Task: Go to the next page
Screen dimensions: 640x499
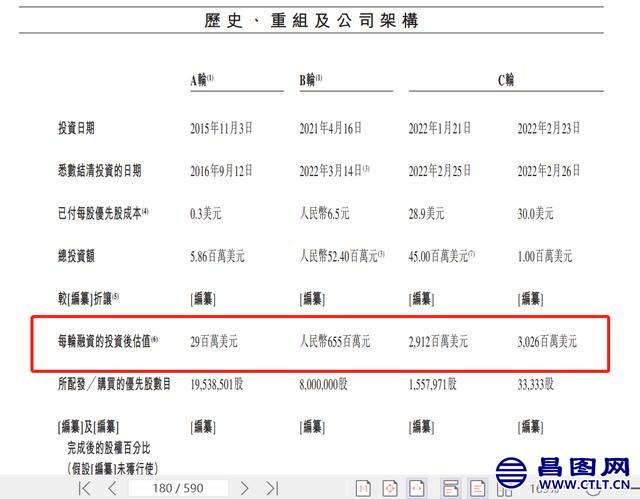Action: coord(244,488)
